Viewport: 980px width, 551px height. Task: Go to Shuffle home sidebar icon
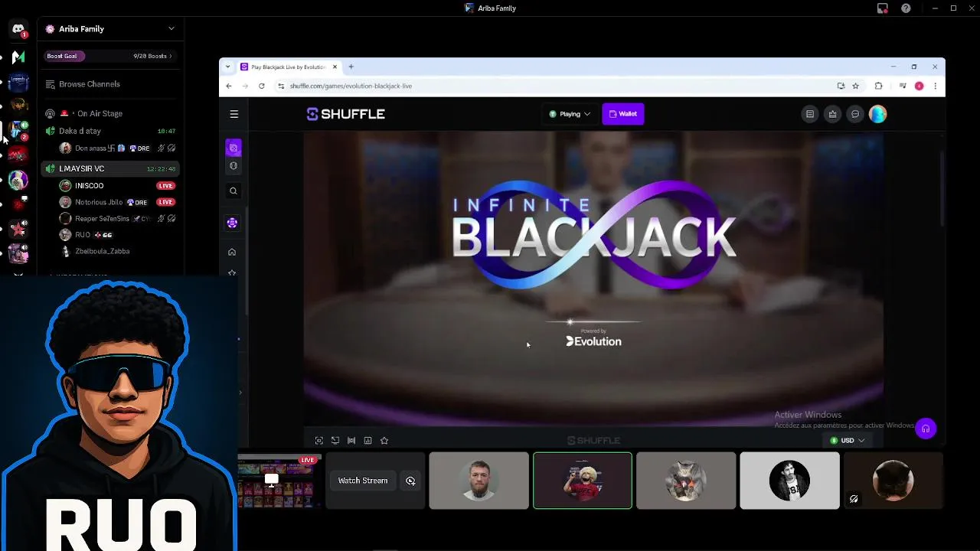(x=232, y=252)
